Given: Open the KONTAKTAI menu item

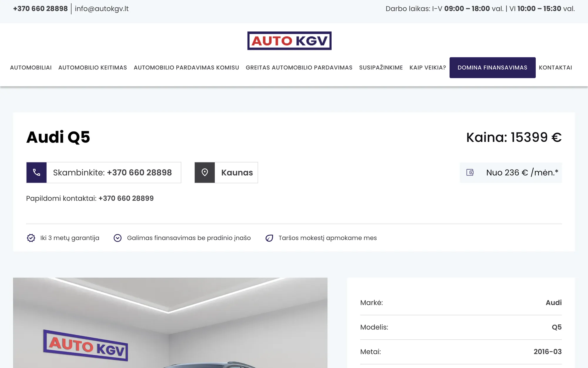Looking at the screenshot, I should pos(555,67).
